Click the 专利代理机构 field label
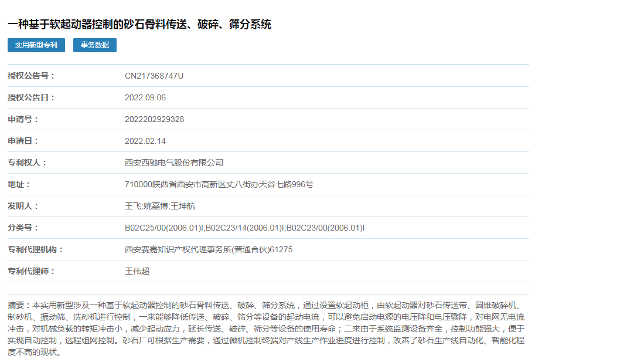This screenshot has width=644, height=362. pyautogui.click(x=35, y=249)
